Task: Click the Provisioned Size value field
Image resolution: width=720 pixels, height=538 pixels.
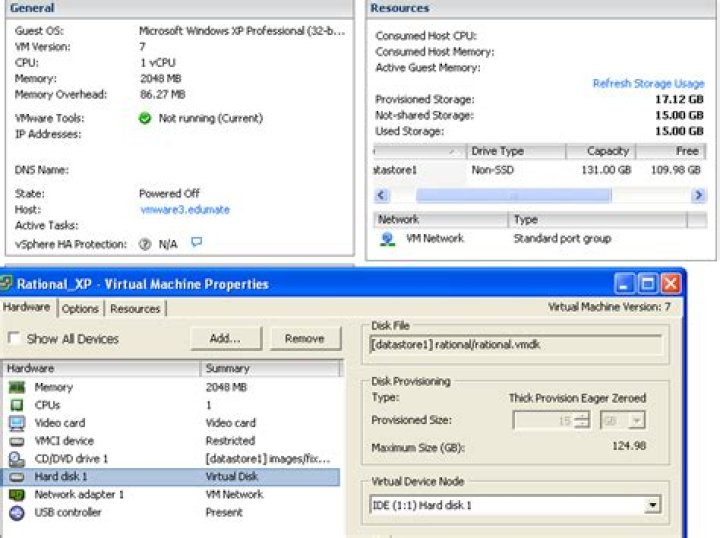Action: [x=544, y=420]
